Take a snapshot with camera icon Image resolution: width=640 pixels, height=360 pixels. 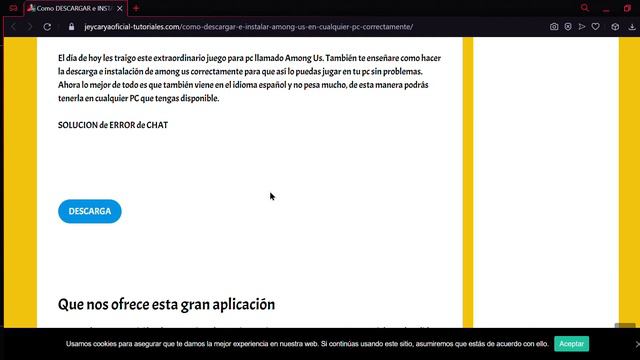pyautogui.click(x=554, y=27)
